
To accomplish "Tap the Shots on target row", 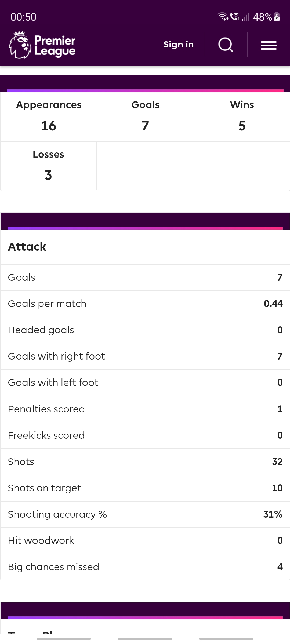I will tap(145, 488).
